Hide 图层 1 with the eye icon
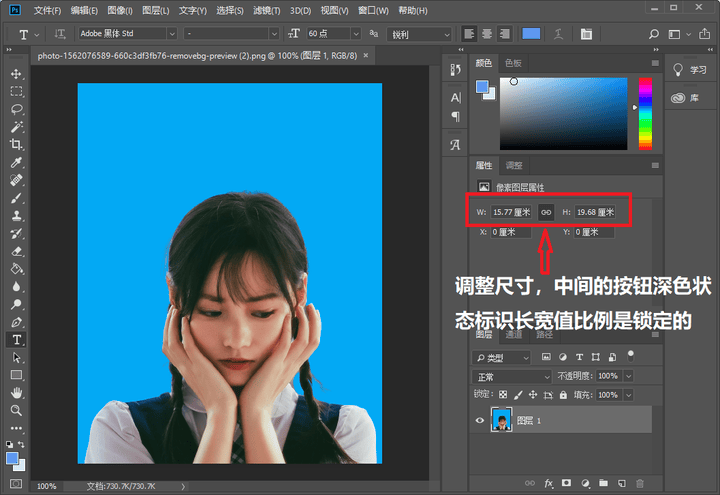 480,420
